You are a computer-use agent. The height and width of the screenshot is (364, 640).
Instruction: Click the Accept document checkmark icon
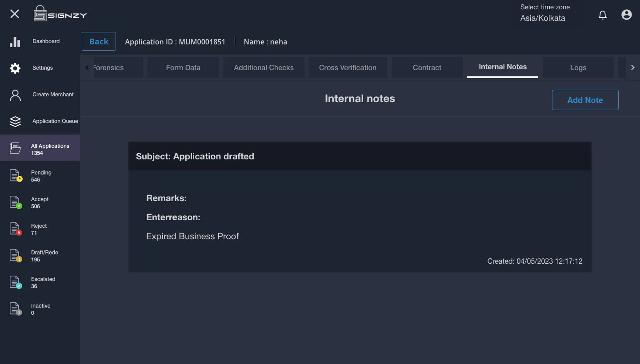pos(16,202)
